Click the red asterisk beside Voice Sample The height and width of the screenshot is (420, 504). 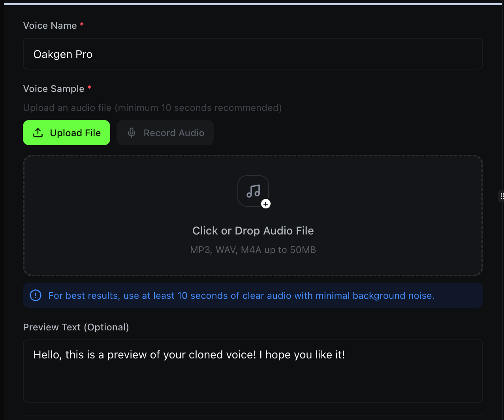tap(89, 88)
